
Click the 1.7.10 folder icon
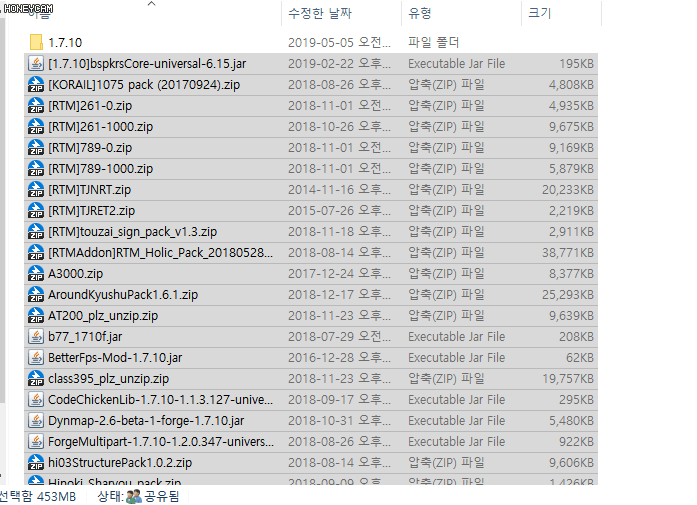[36, 42]
